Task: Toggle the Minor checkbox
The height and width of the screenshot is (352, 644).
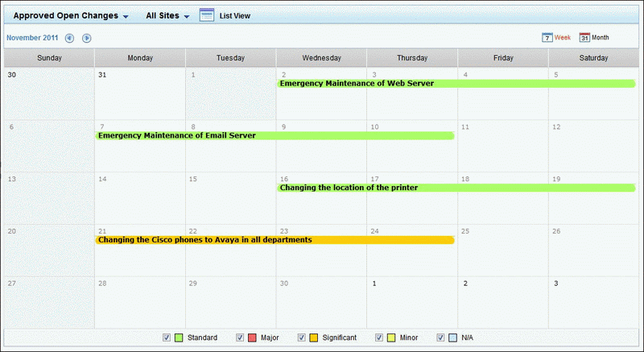Action: tap(379, 338)
